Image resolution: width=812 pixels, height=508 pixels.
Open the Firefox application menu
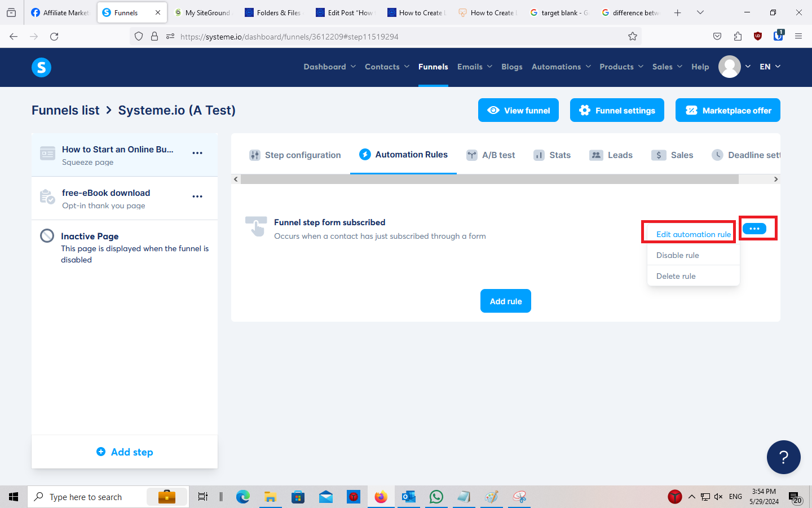(x=798, y=37)
